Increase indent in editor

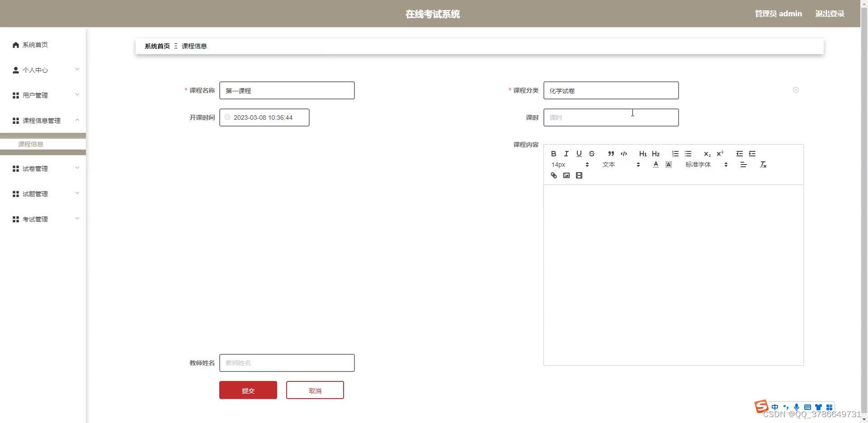click(752, 154)
